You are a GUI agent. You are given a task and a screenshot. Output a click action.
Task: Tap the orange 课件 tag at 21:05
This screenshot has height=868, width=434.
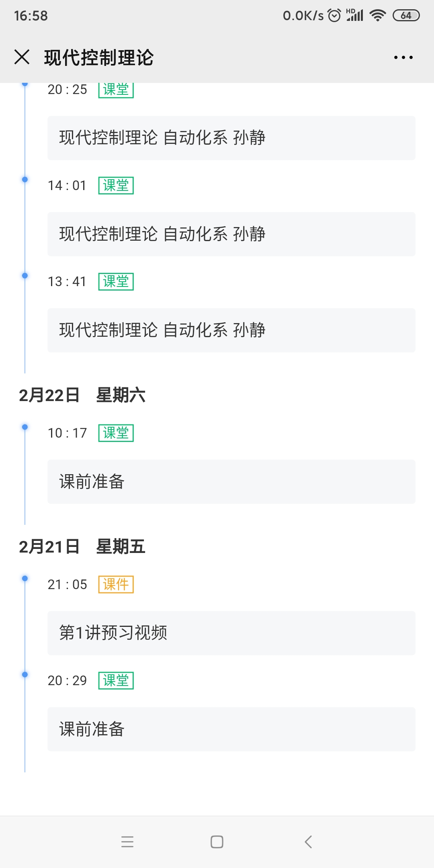(x=116, y=584)
